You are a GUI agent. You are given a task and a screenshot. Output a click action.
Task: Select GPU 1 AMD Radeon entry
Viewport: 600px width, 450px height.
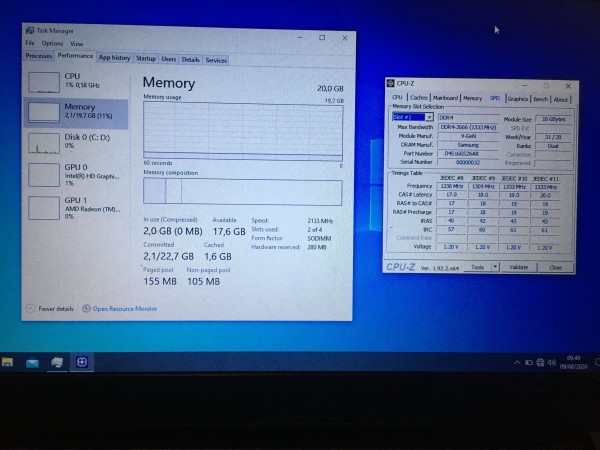77,208
